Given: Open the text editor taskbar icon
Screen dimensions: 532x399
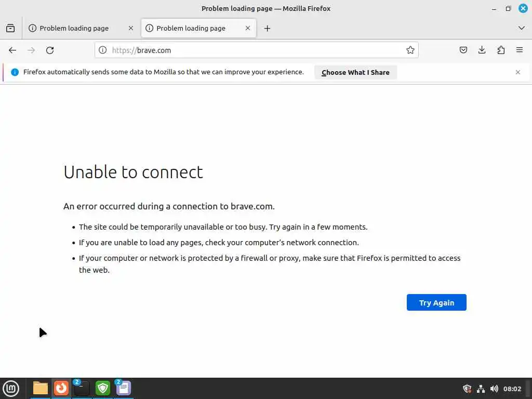Looking at the screenshot, I should click(x=123, y=388).
